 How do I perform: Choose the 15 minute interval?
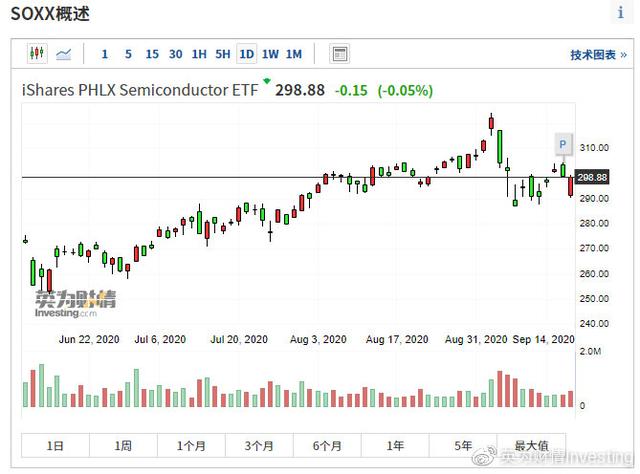coord(152,54)
